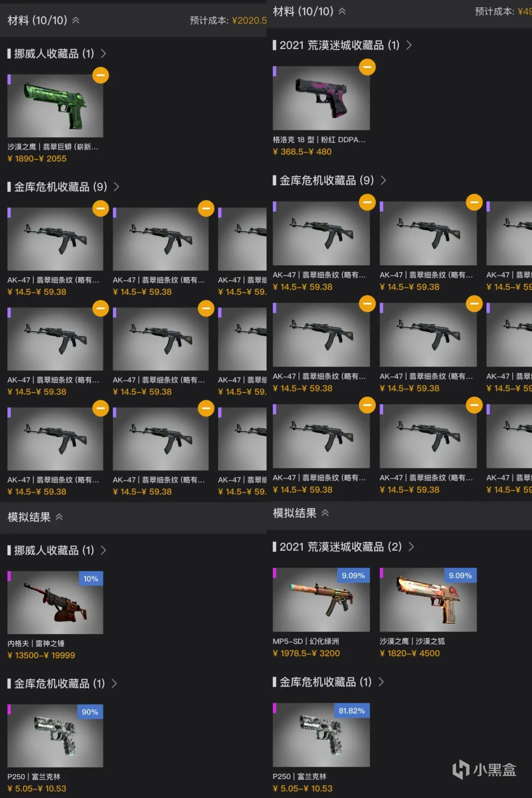The width and height of the screenshot is (532, 798).
Task: Remove the pink Glock 18 material
Action: click(367, 67)
